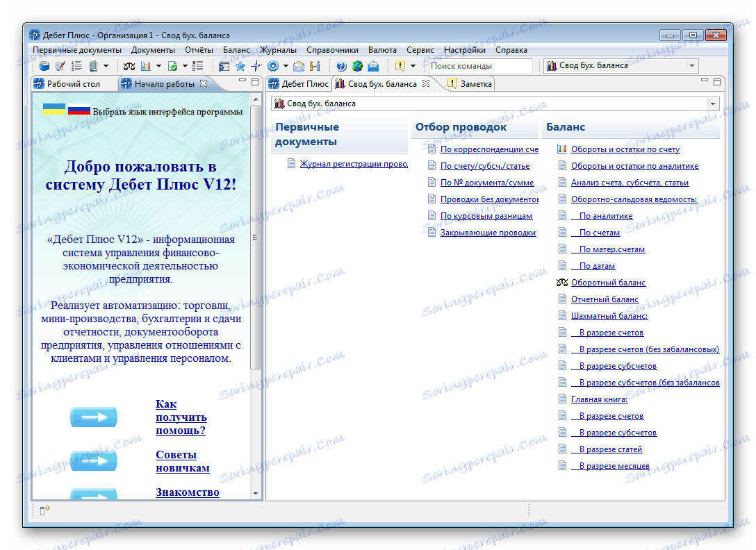Click the blue database cylinder toolbar icon

pos(44,66)
